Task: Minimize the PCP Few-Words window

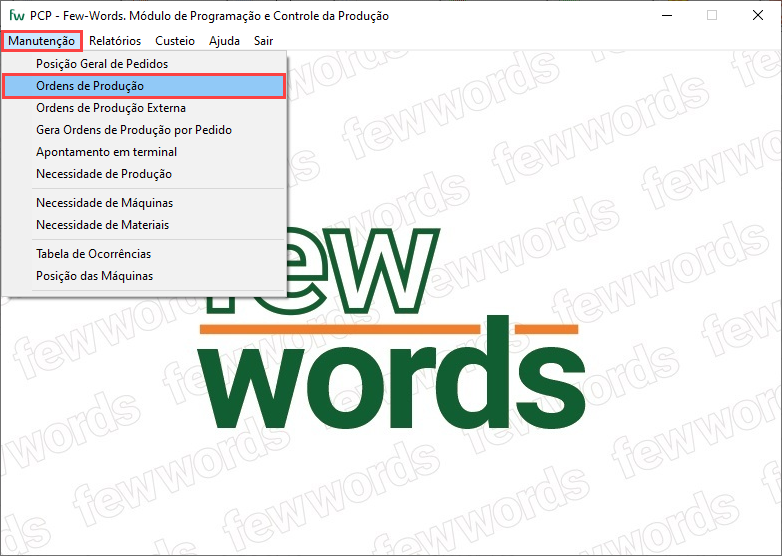Action: 667,15
